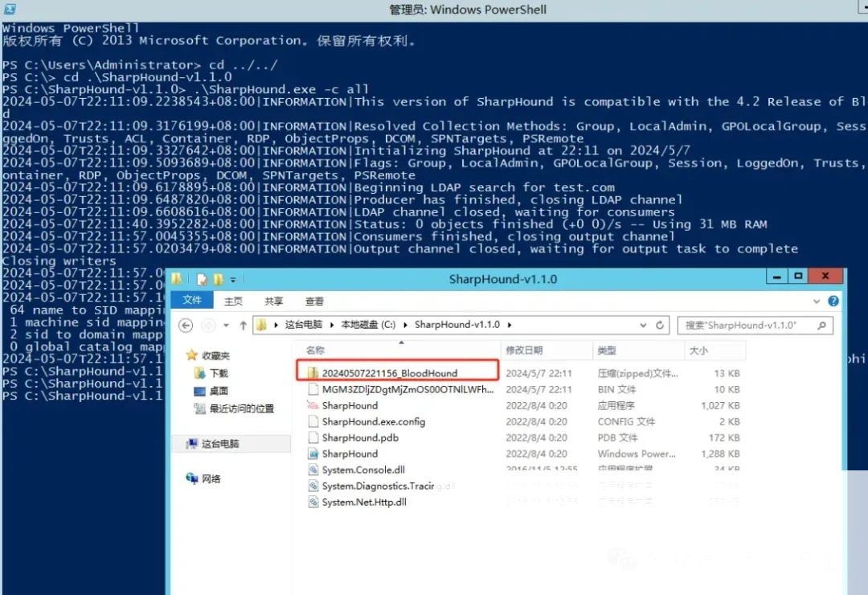Go back with the Explorer back arrow

coord(186,325)
